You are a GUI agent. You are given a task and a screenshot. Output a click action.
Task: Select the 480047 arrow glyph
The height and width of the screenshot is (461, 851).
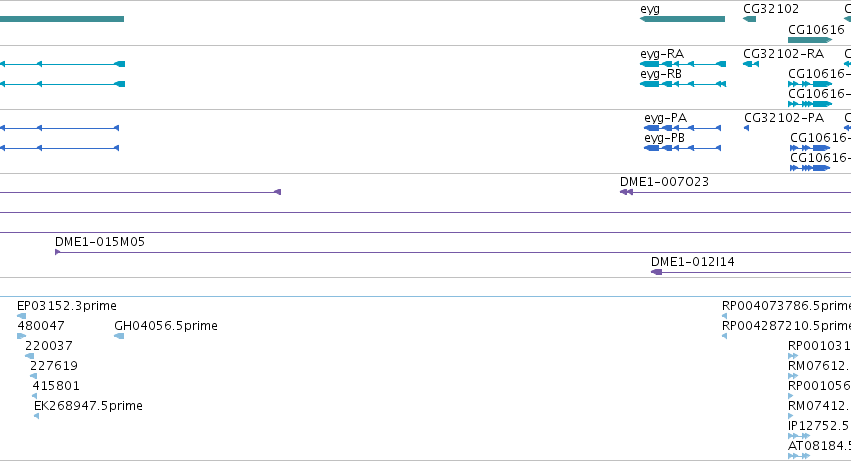click(x=22, y=336)
